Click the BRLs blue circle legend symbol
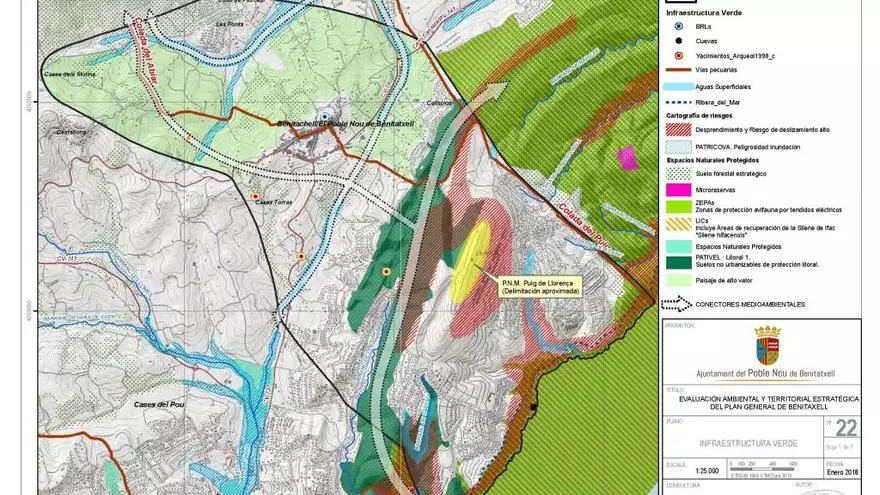Screen dimensions: 880x495 point(679,25)
